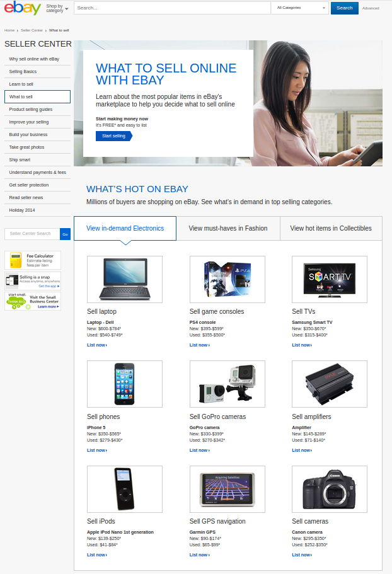This screenshot has width=392, height=574.
Task: Open the eBay logo home link
Action: 22,8
